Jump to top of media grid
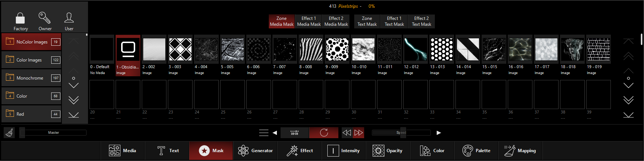 [629, 41]
